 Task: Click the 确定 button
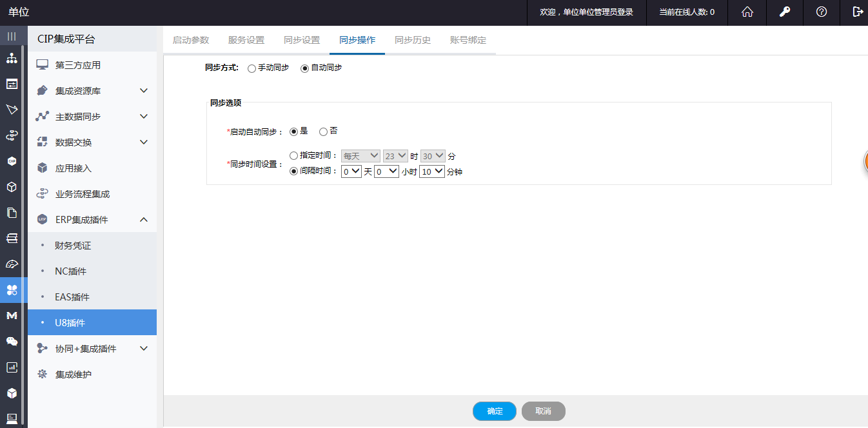(x=495, y=411)
